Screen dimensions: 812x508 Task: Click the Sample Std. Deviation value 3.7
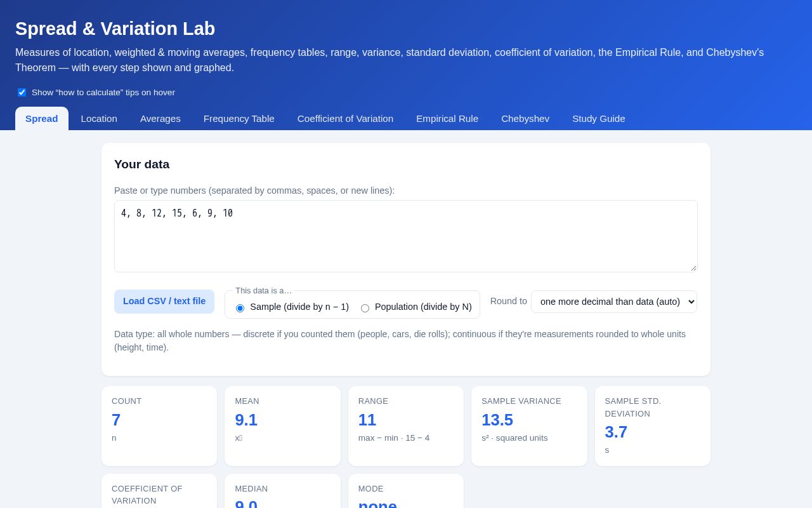coord(616,432)
